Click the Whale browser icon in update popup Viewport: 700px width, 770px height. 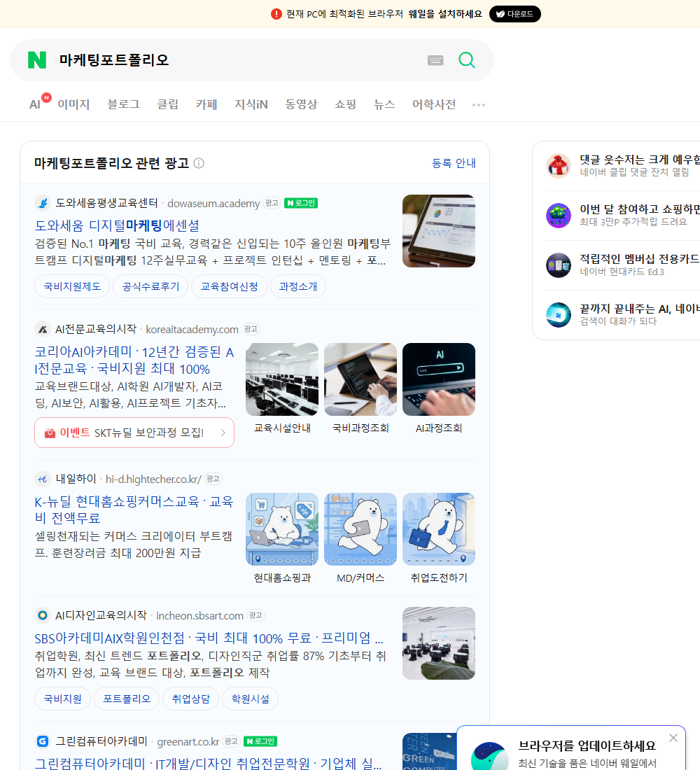(x=489, y=756)
